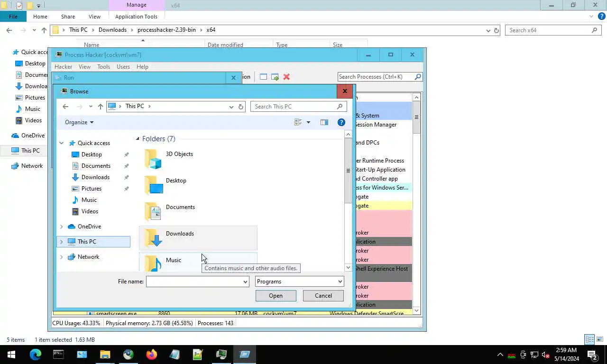The width and height of the screenshot is (607, 364).
Task: Click the File tab in File Explorer
Action: (13, 17)
